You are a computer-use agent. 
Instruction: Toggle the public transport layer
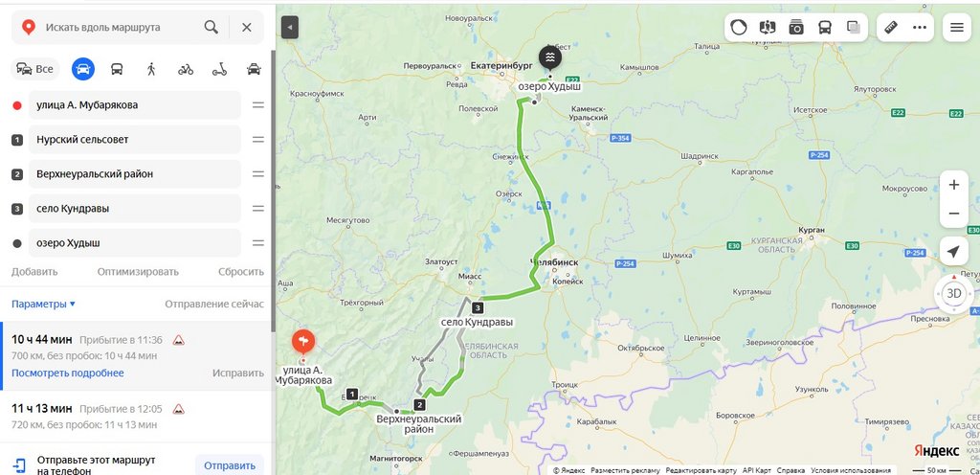(x=825, y=28)
